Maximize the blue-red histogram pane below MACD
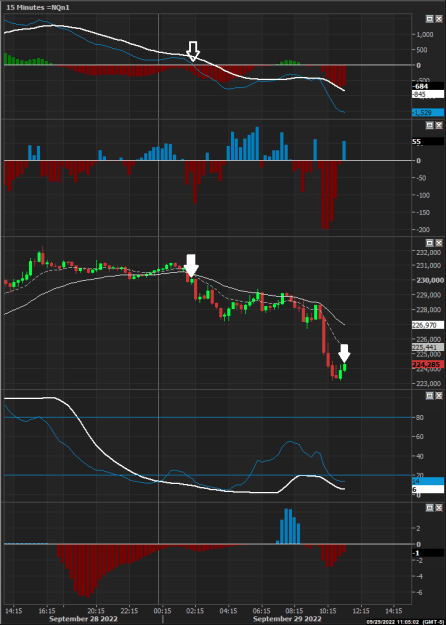 click(429, 125)
